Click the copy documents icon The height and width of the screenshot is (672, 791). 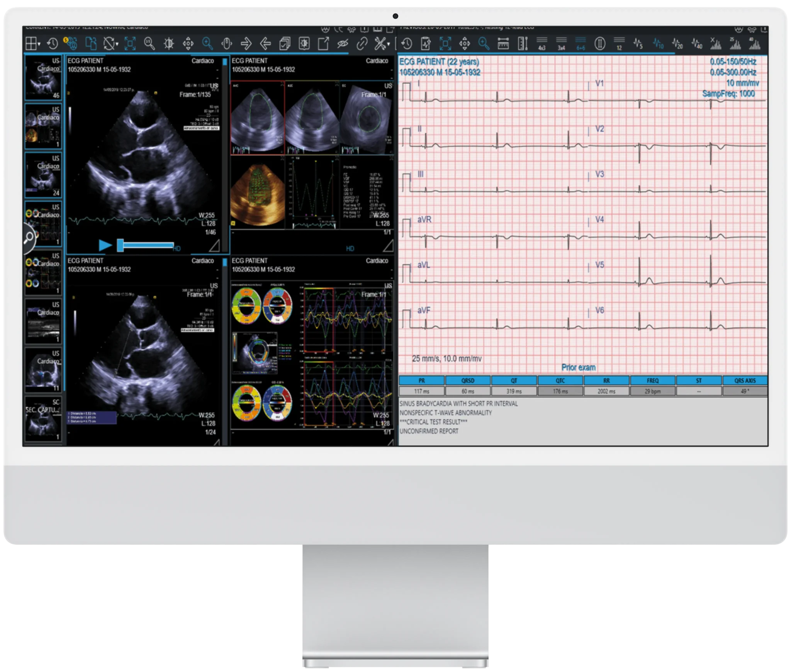pos(91,43)
